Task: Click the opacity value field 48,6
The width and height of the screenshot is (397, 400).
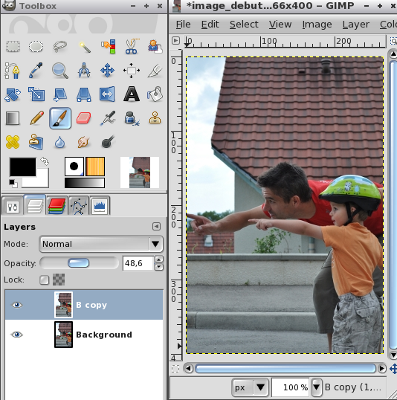Action: click(138, 263)
